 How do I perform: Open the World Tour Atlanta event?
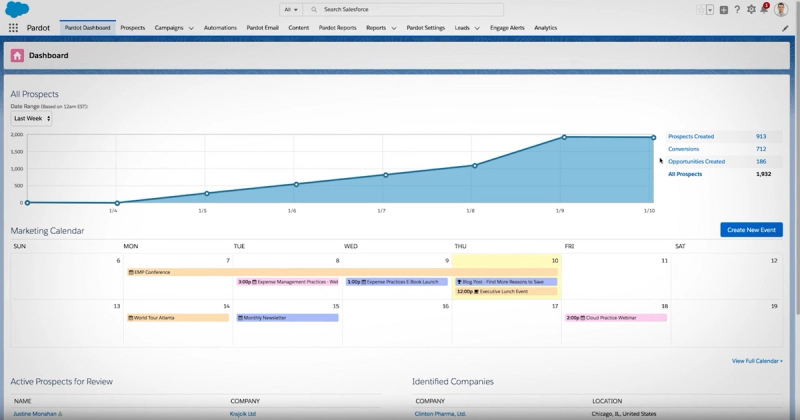178,318
